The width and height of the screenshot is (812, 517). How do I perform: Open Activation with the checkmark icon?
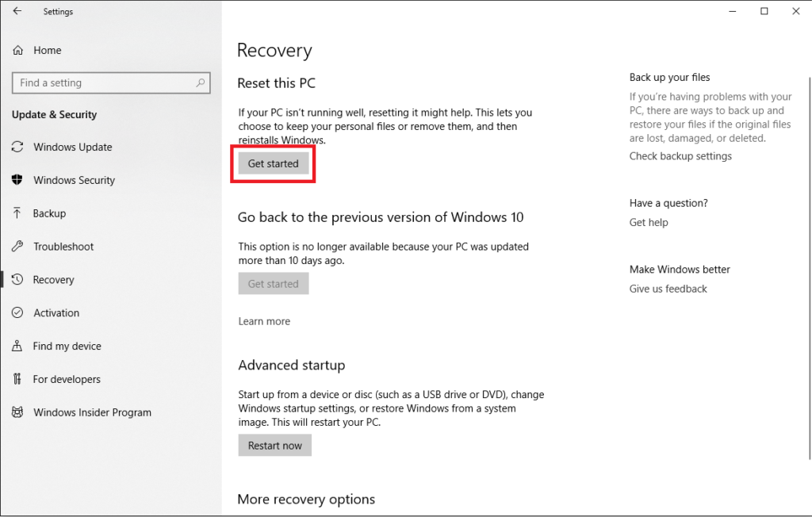tap(17, 313)
